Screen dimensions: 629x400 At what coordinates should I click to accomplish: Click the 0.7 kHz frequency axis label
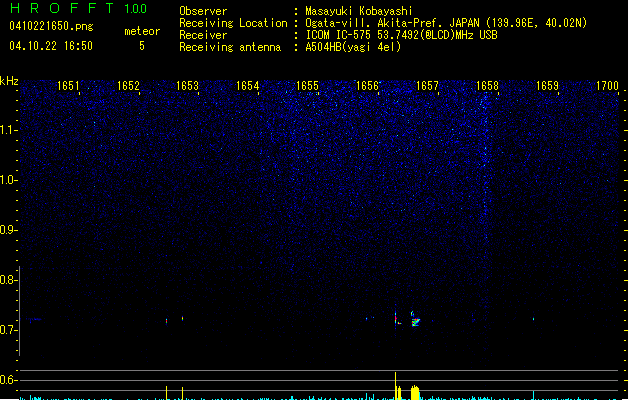[x=8, y=330]
